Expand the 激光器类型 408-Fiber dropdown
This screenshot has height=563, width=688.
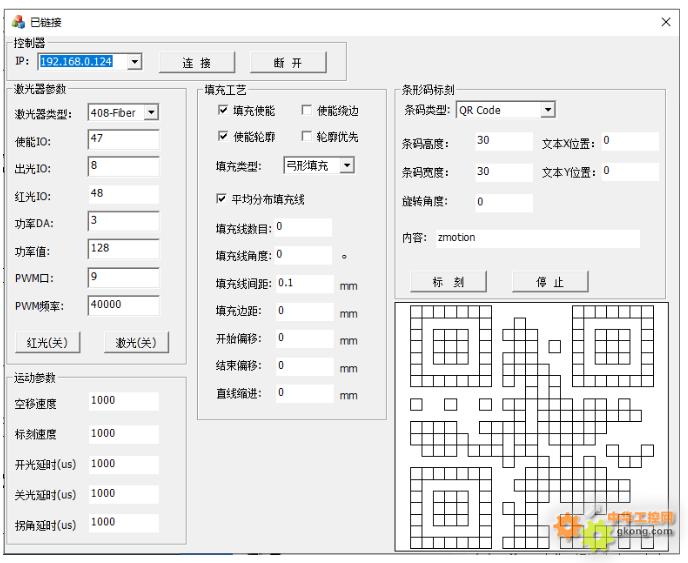pyautogui.click(x=151, y=113)
